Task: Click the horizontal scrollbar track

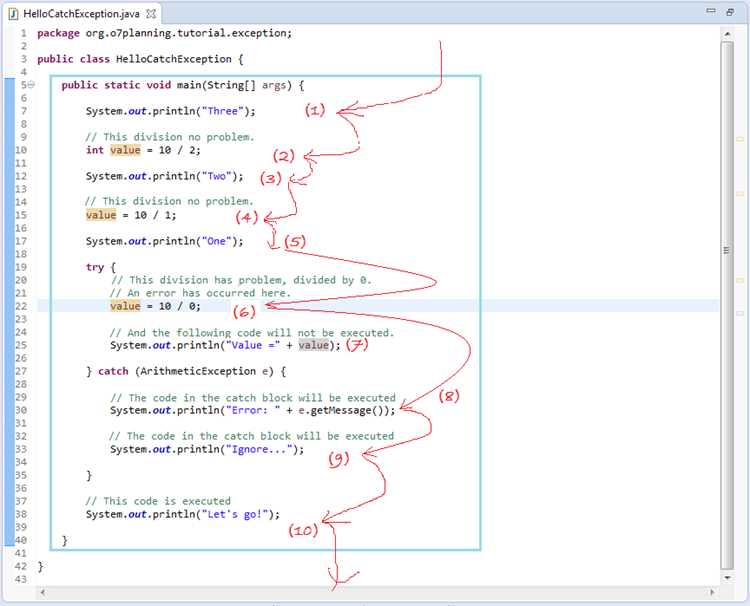Action: coord(377,592)
